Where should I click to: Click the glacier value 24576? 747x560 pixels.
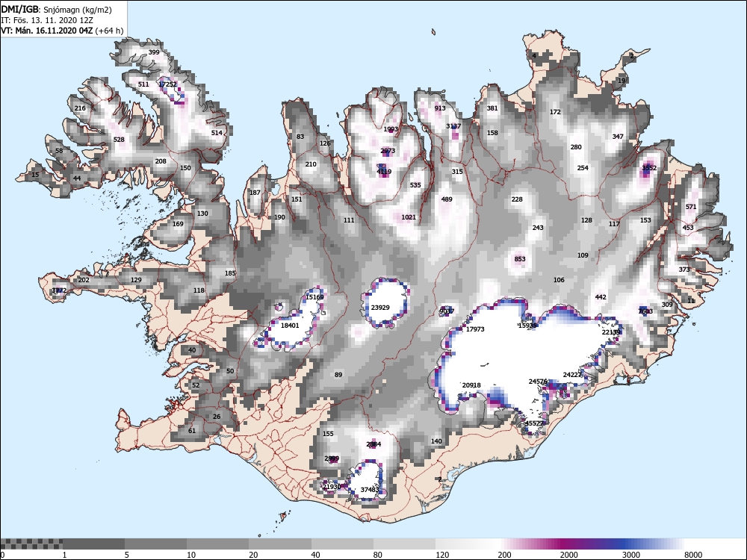coord(538,382)
